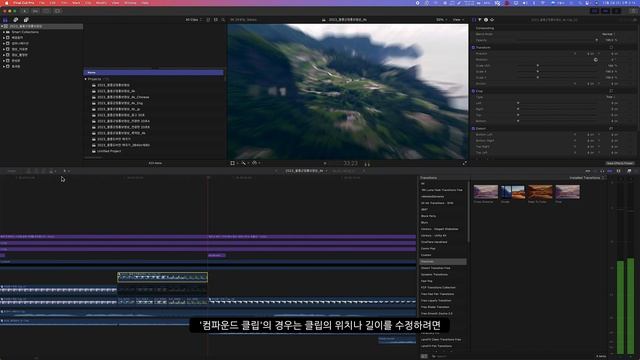
Task: Collapse the library disclosure triangle in sidebar
Action: 2,26
